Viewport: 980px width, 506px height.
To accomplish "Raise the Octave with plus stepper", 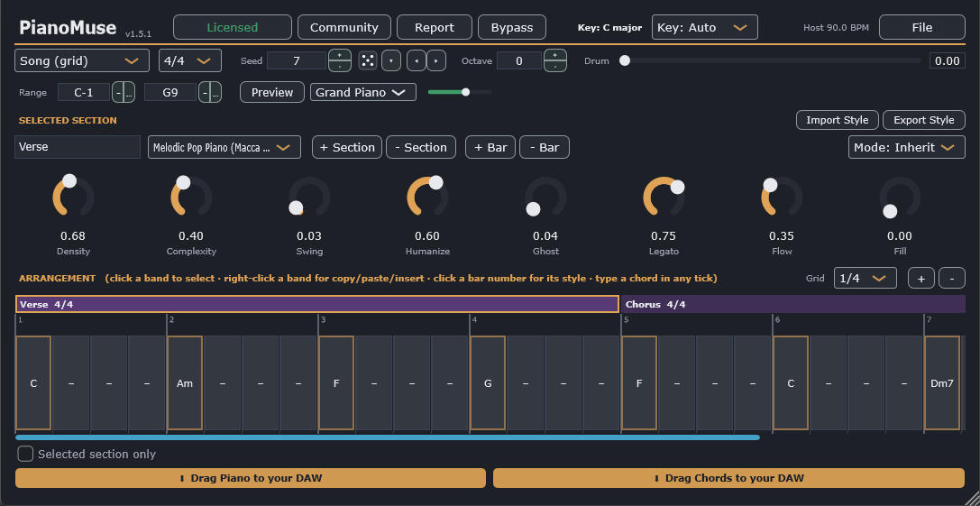I will click(x=555, y=55).
